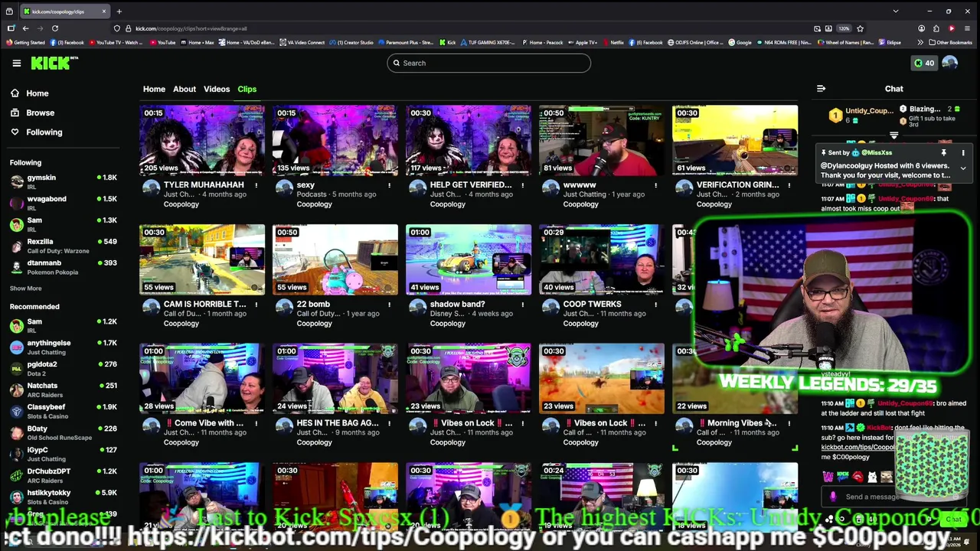Collapse the chat panel icon

[x=821, y=89]
